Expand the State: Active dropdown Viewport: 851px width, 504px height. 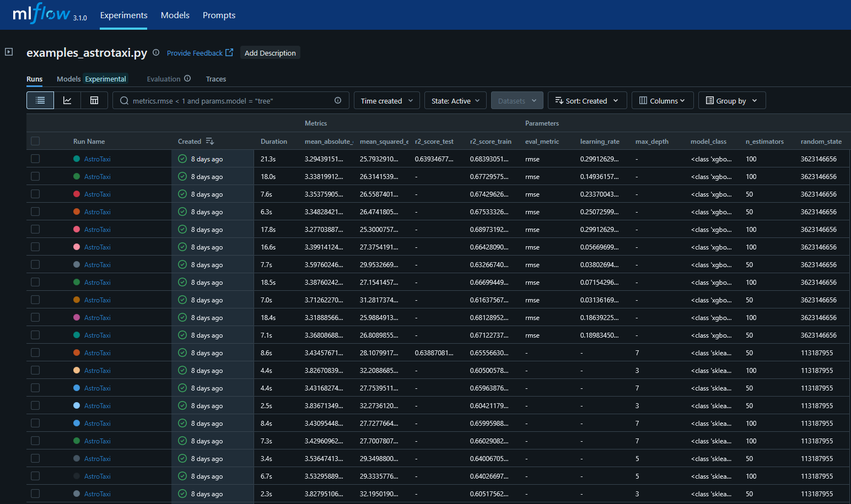point(455,101)
